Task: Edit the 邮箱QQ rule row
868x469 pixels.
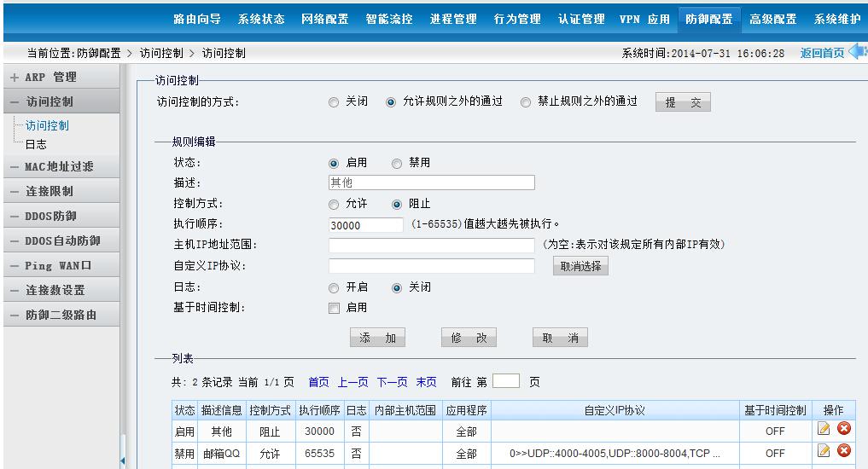Action: point(824,451)
